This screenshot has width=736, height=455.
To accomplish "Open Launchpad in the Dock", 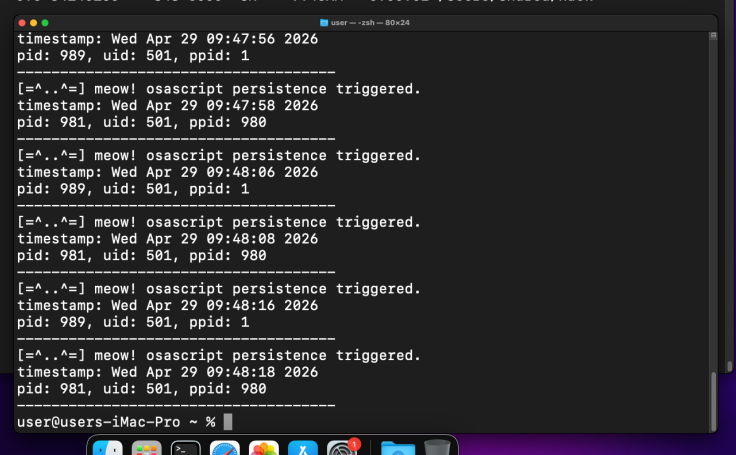I will tap(146, 448).
